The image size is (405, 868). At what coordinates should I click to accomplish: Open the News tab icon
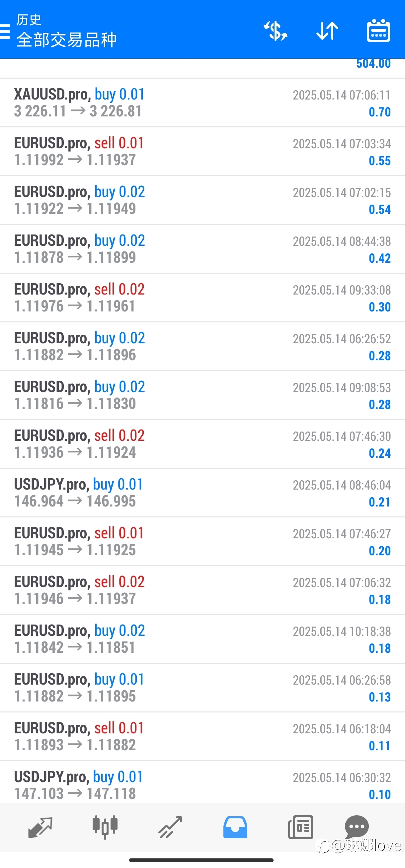tap(300, 827)
